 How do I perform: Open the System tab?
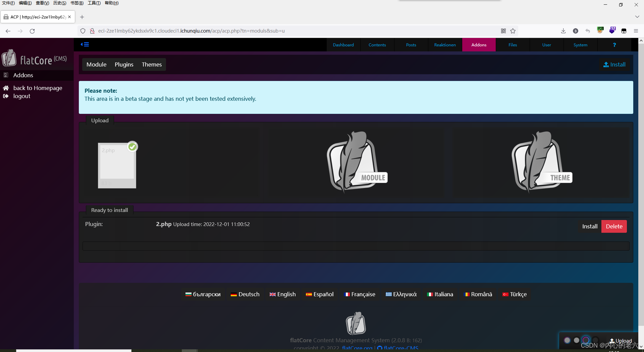581,45
